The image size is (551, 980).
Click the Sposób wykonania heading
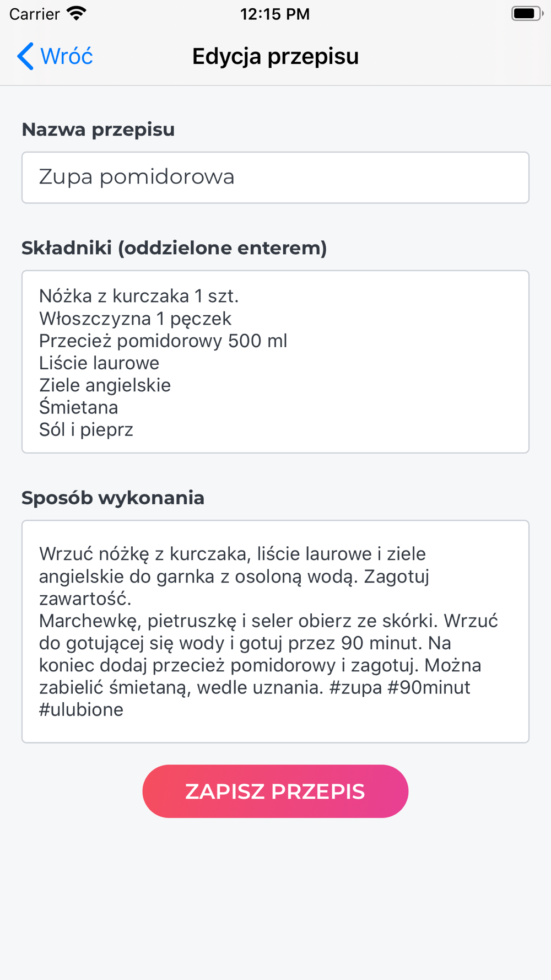[113, 498]
